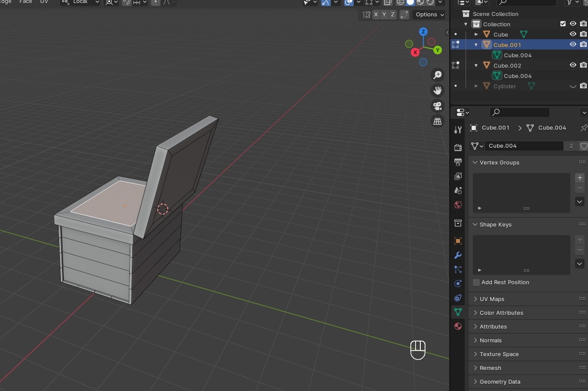The width and height of the screenshot is (588, 391).
Task: Disable rendering of Cube.002 via its camera icon
Action: coord(583,65)
